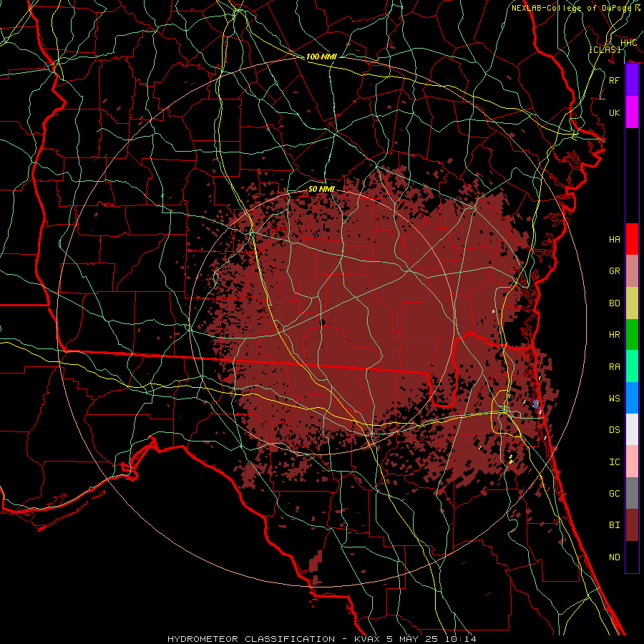
Task: Click the black radar site dot at center
Action: coord(323,323)
